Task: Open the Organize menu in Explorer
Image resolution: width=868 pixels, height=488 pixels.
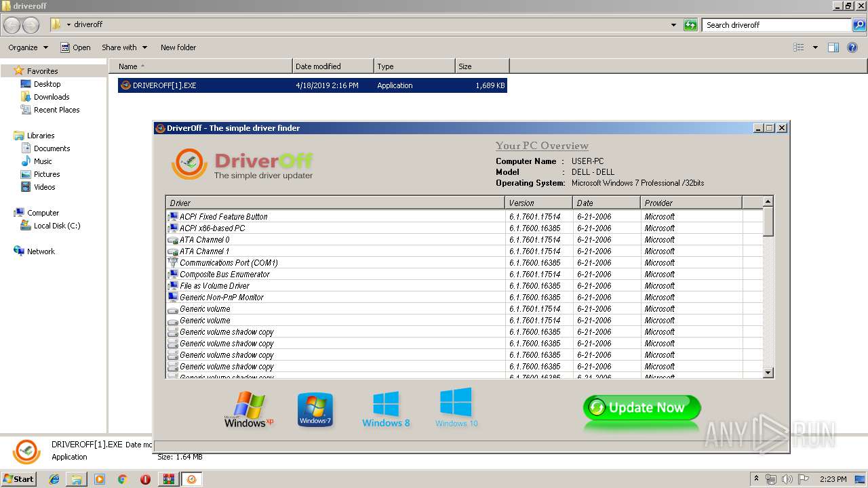Action: pyautogui.click(x=28, y=47)
